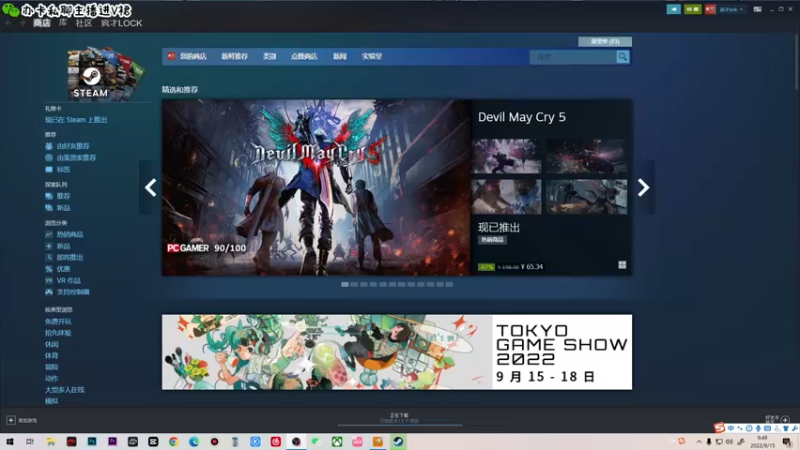
Task: Select the last carousel page dot
Action: click(449, 285)
